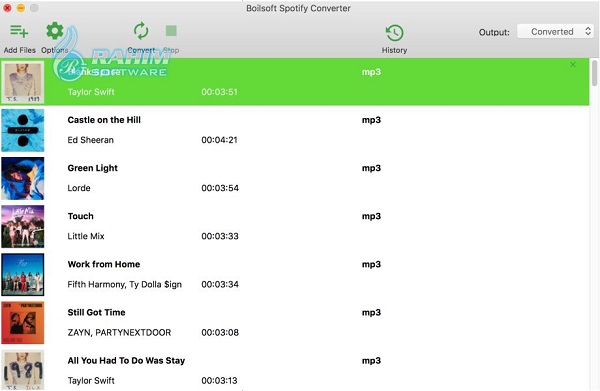The image size is (600, 391).
Task: Click the mp3 format in the Still Got Time row
Action: 371,313
